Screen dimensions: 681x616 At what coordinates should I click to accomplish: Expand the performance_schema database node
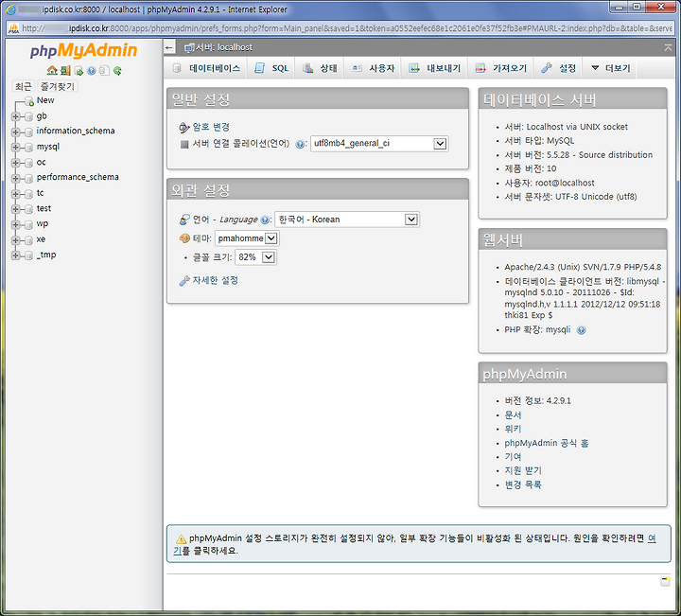[16, 178]
